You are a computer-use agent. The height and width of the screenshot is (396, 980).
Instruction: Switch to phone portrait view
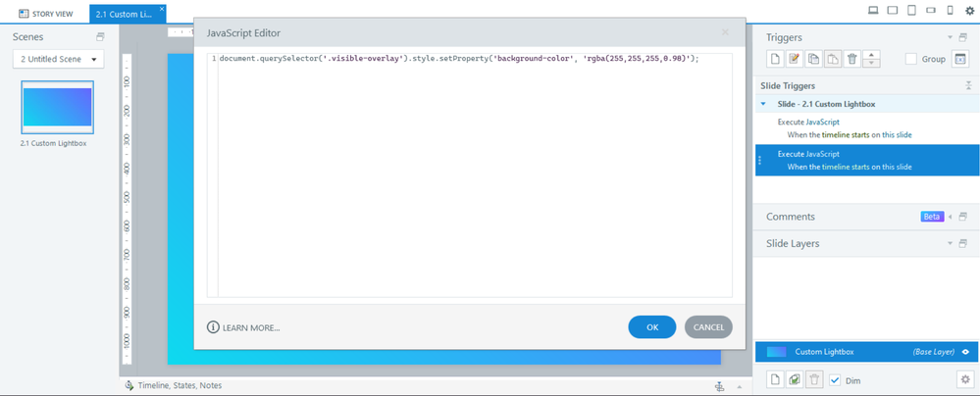point(951,10)
